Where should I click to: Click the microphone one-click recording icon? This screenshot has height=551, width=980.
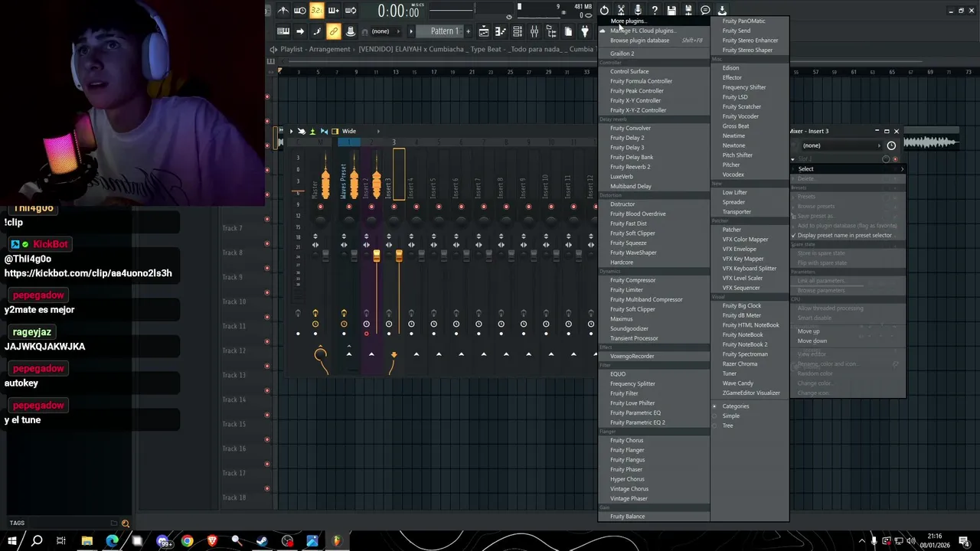pos(638,10)
